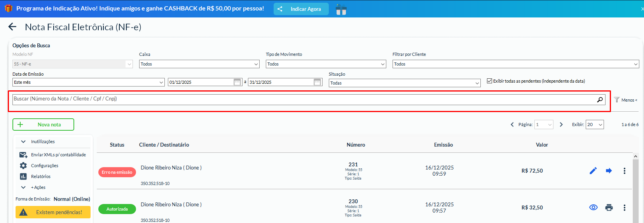Click the blue arrow send icon for note 231
Screen dimensions: 644x223
[x=609, y=171]
